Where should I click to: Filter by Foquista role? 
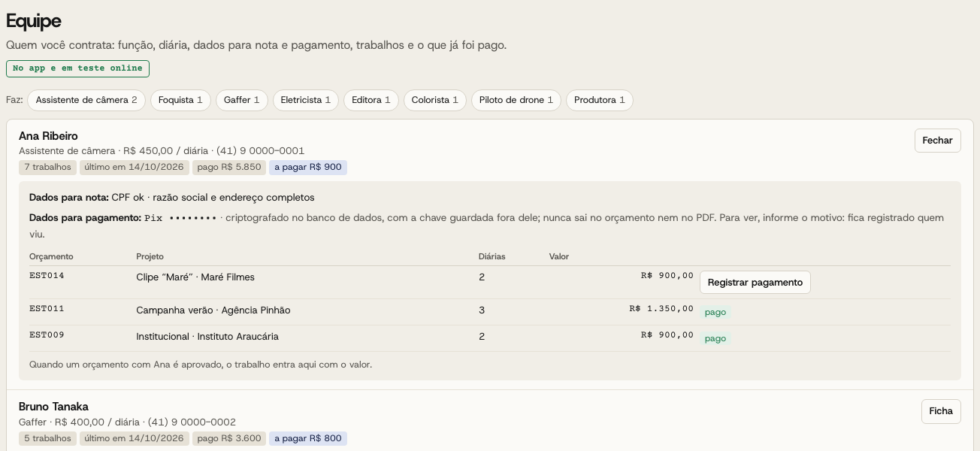pos(180,100)
